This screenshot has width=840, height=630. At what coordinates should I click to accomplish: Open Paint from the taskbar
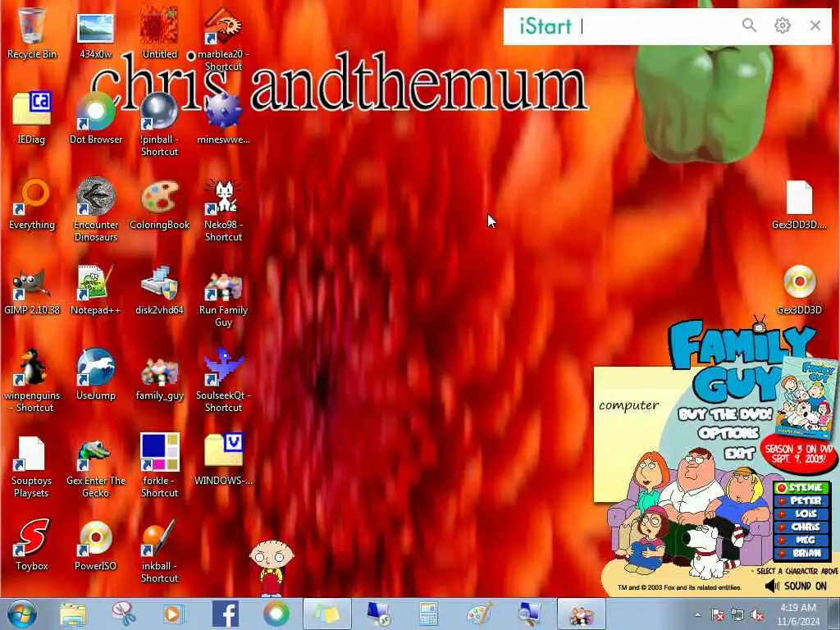479,614
